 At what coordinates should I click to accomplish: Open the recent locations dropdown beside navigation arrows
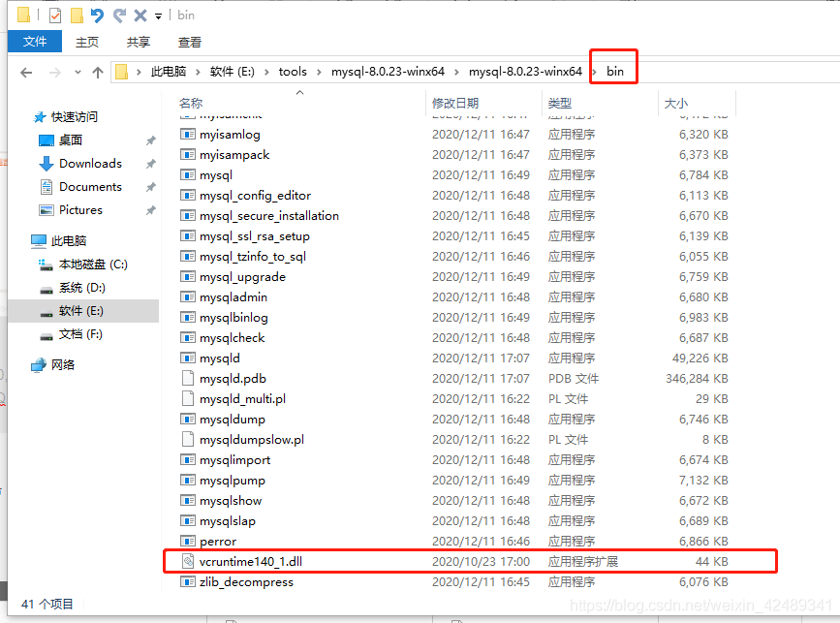pyautogui.click(x=77, y=70)
